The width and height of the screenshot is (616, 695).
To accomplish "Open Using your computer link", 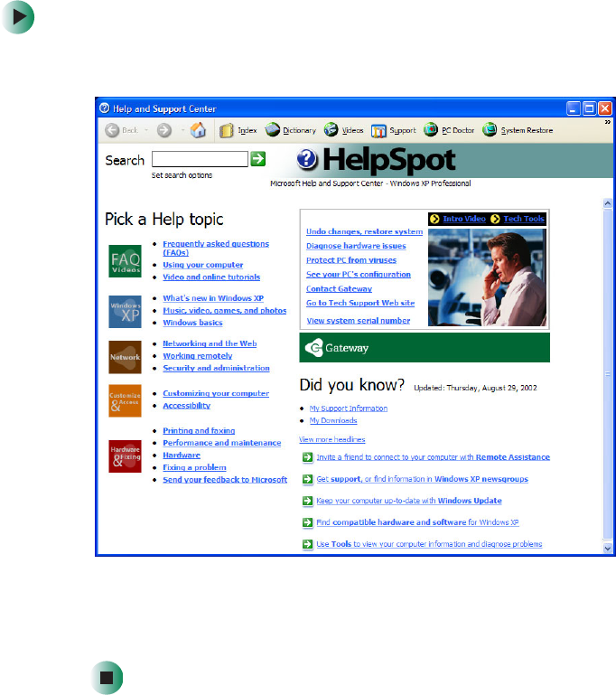I will click(203, 265).
